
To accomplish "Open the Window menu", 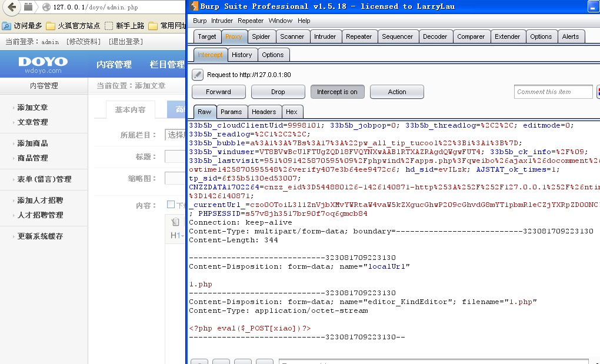I will click(x=281, y=21).
